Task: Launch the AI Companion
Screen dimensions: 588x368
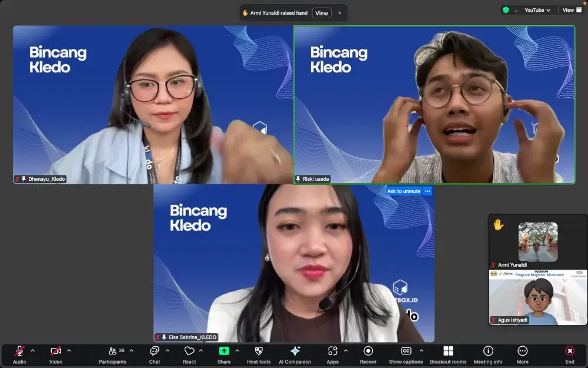Action: pyautogui.click(x=295, y=355)
